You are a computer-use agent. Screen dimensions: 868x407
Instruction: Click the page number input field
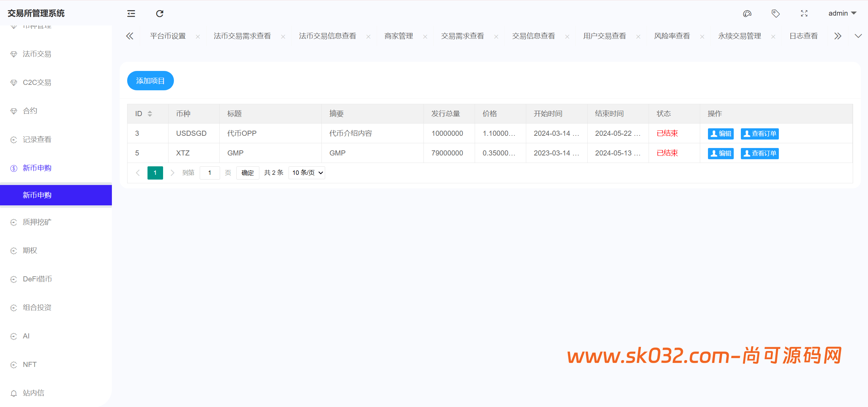tap(210, 172)
